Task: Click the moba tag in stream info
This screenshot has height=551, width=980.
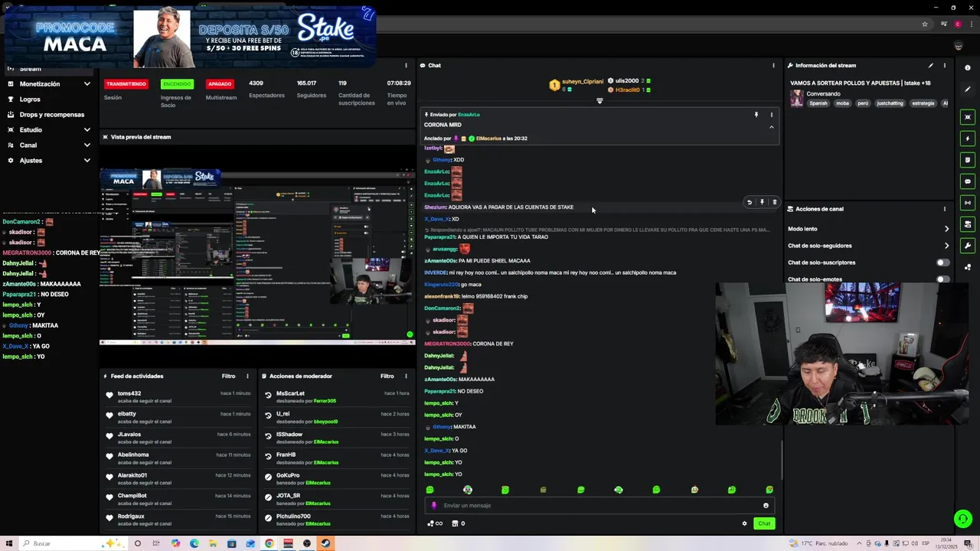Action: coord(842,103)
